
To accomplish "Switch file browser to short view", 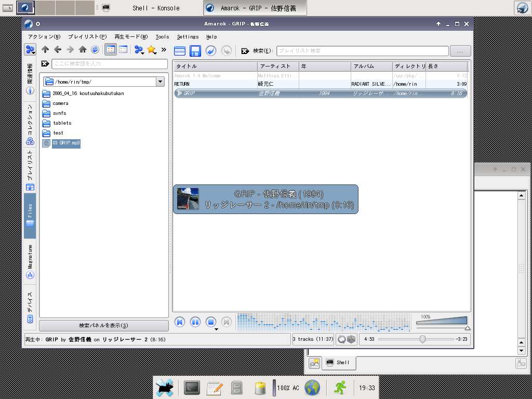I will pyautogui.click(x=111, y=50).
